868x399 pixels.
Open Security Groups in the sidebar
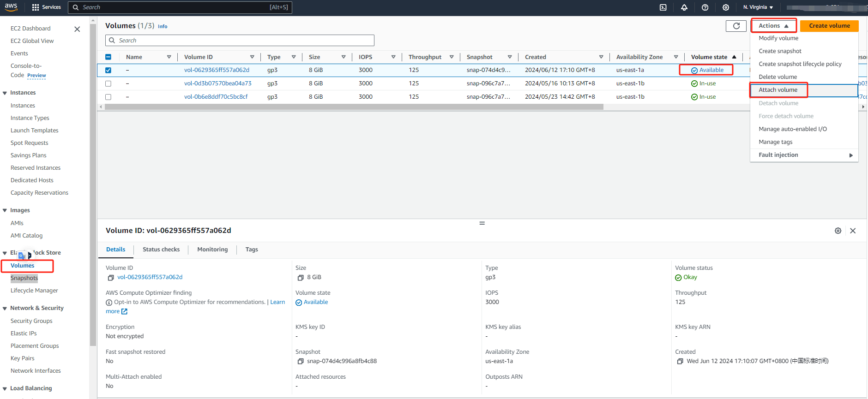coord(31,321)
